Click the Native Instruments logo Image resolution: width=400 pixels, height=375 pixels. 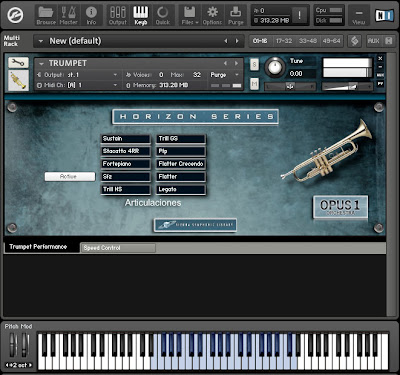pos(384,15)
